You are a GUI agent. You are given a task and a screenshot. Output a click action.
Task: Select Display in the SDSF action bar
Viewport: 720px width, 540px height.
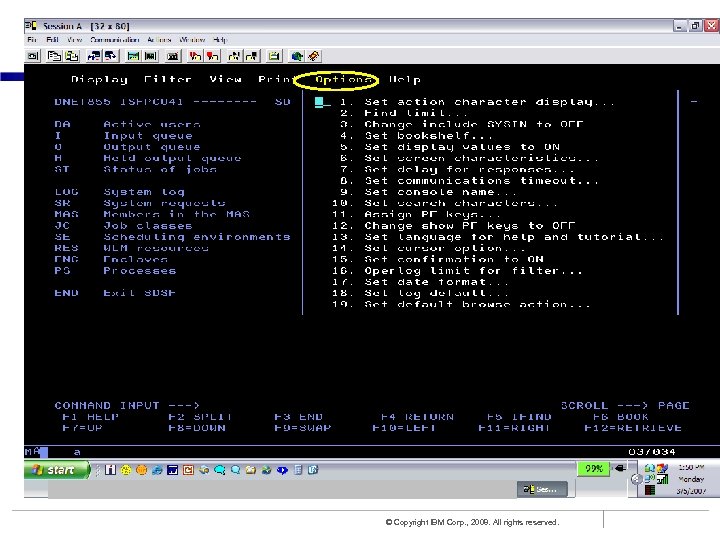99,79
